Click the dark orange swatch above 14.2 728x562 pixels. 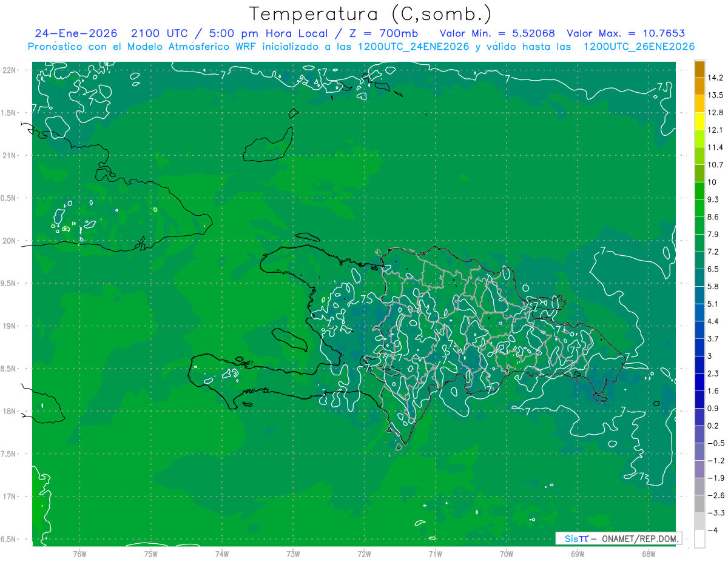(699, 69)
